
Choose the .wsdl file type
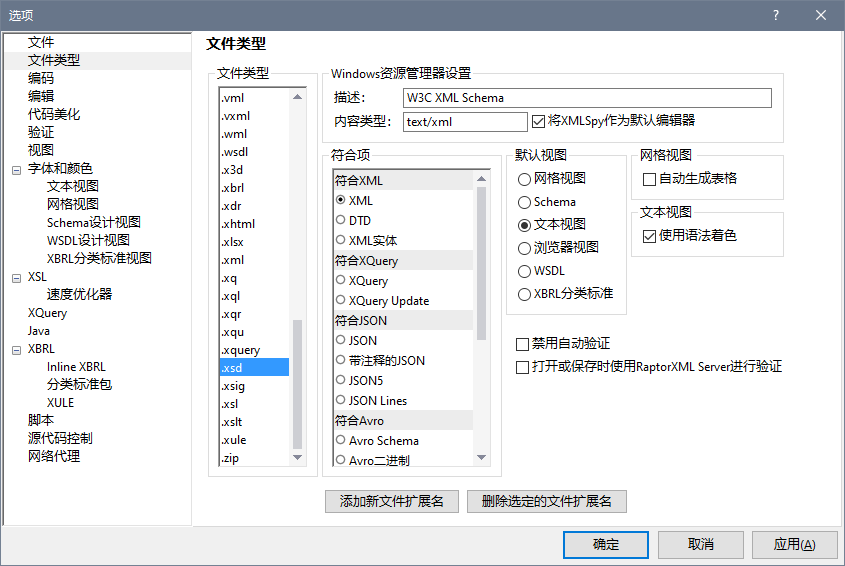click(x=234, y=152)
